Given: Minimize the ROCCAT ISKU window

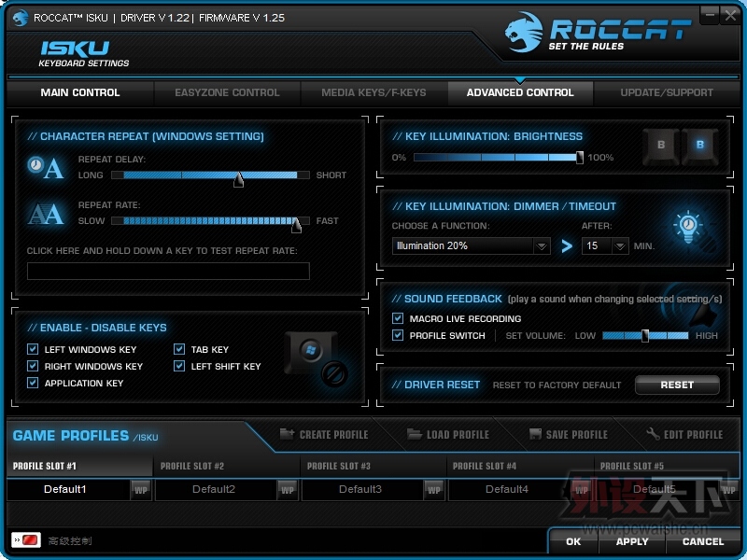Looking at the screenshot, I should coord(710,15).
